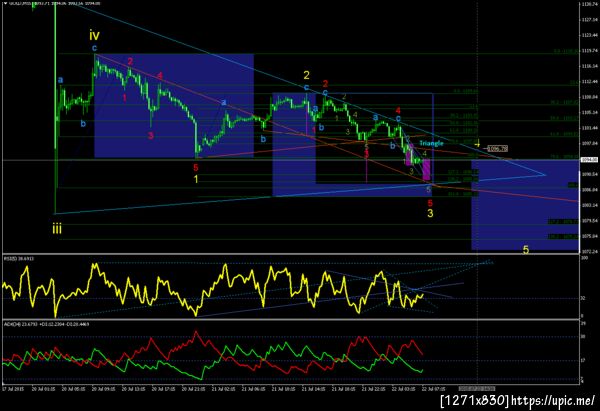The image size is (600, 411).
Task: Select the cyan 'Triangle' text label
Action: click(431, 143)
